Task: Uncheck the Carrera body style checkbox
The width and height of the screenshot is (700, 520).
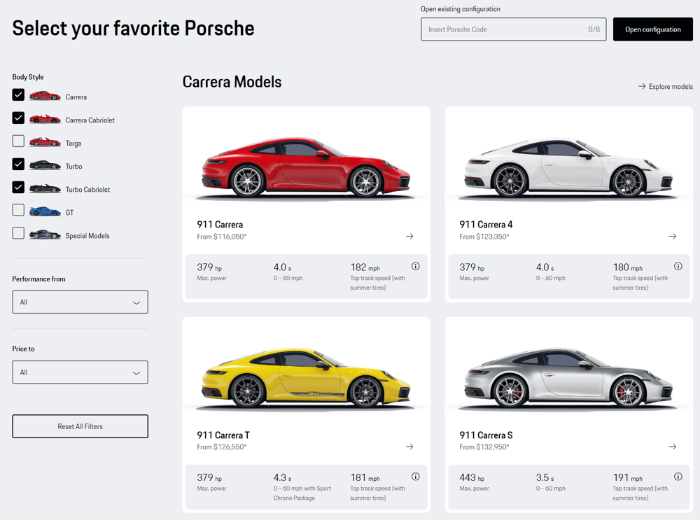Action: coord(18,95)
